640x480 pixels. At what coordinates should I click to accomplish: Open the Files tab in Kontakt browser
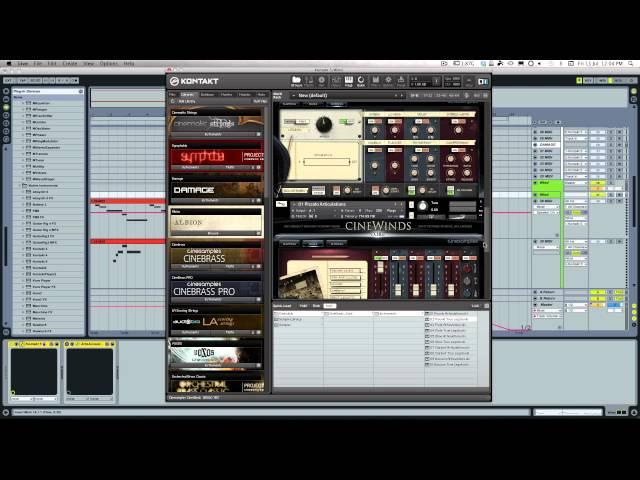[x=172, y=94]
